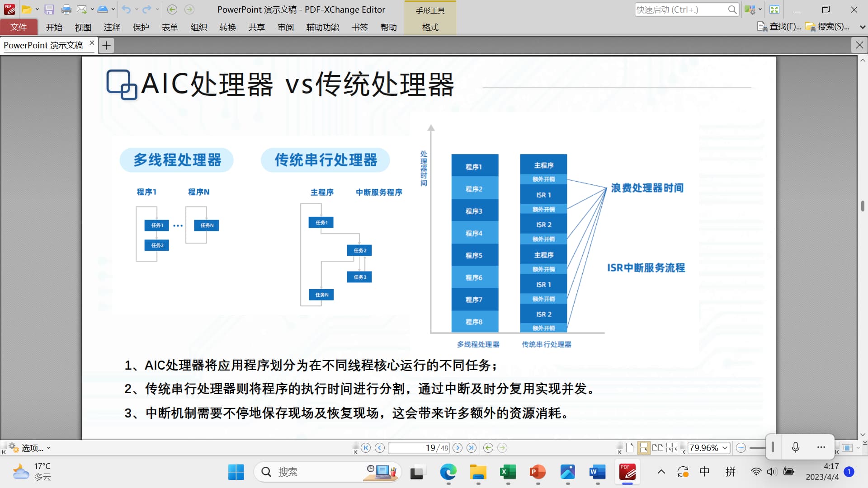Click the 文件 file button

[19, 27]
